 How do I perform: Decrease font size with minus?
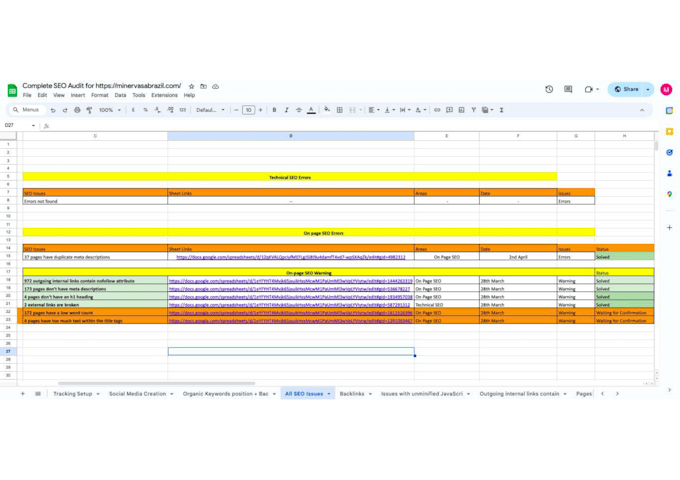(236, 110)
